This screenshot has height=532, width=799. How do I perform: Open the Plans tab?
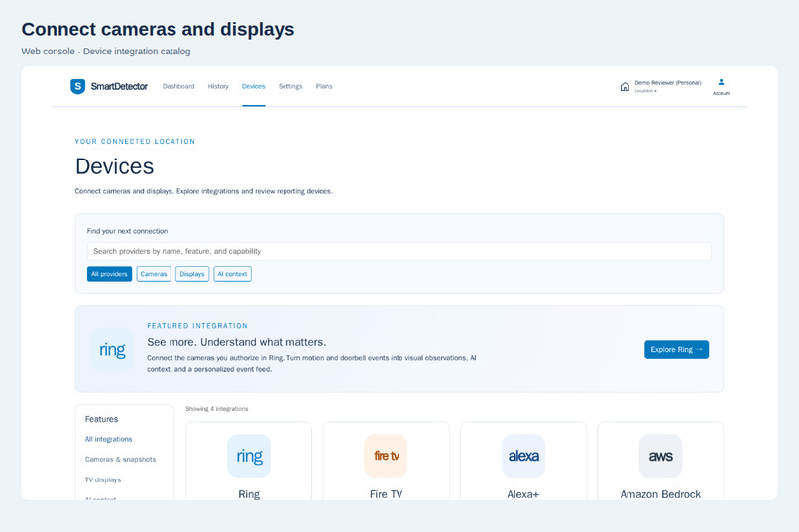coord(324,86)
